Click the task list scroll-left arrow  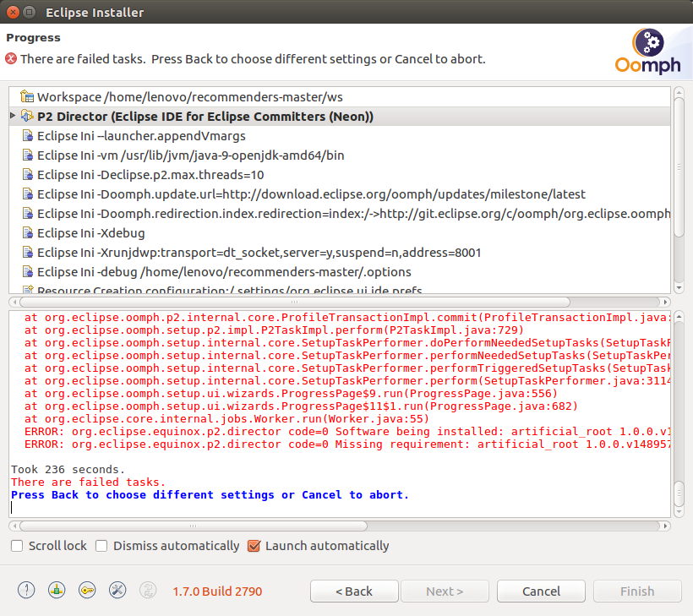[x=14, y=302]
